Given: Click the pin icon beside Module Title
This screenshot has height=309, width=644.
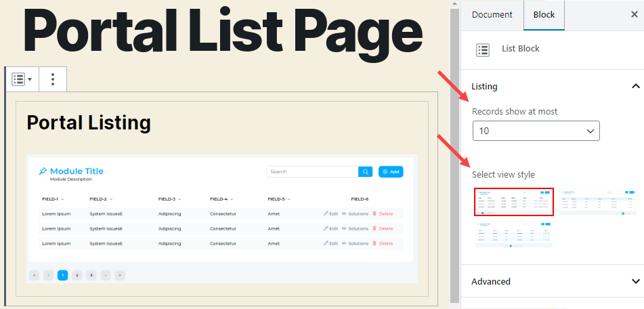Looking at the screenshot, I should (x=43, y=171).
